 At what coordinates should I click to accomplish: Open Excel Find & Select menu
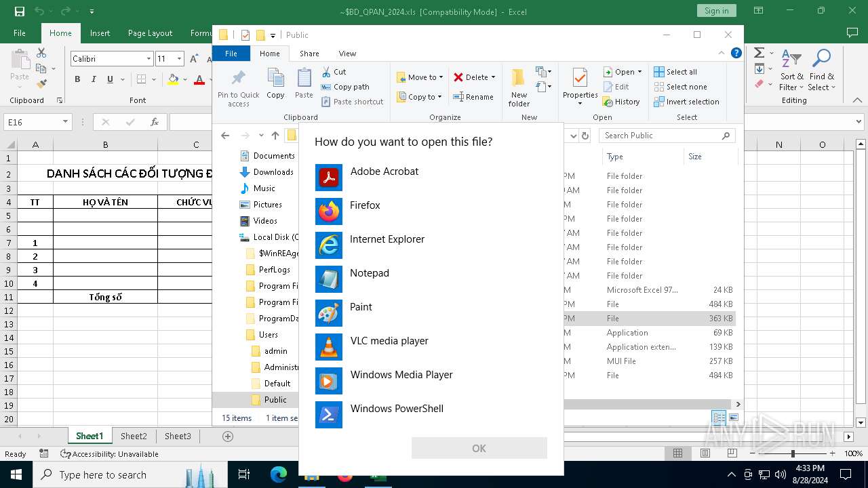[822, 71]
